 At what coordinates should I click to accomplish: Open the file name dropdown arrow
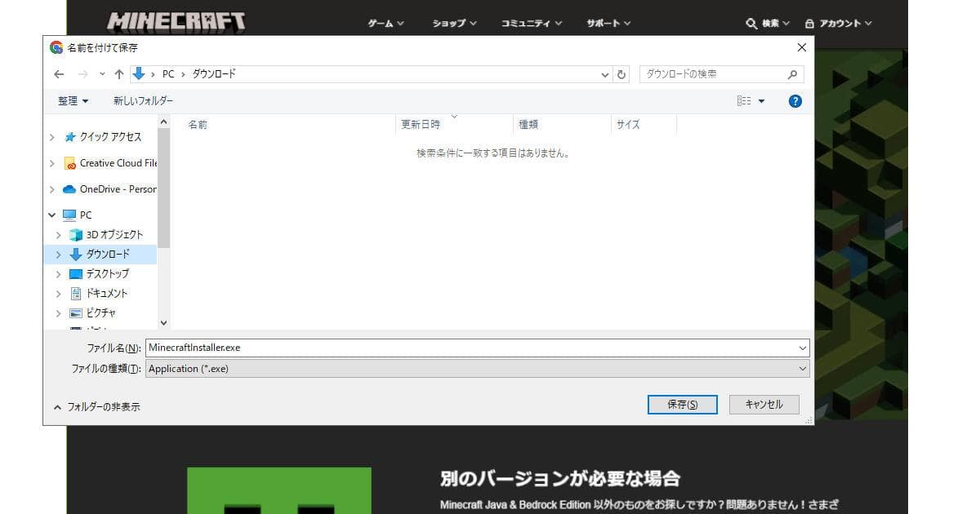[x=804, y=348]
